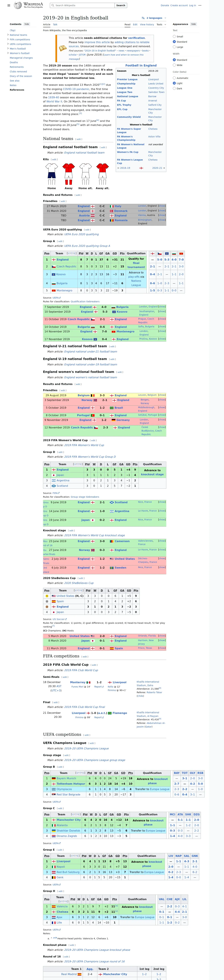Open the ellipsis personal tools menu
Viewport: 224px width, 980px height.
tap(200, 5)
